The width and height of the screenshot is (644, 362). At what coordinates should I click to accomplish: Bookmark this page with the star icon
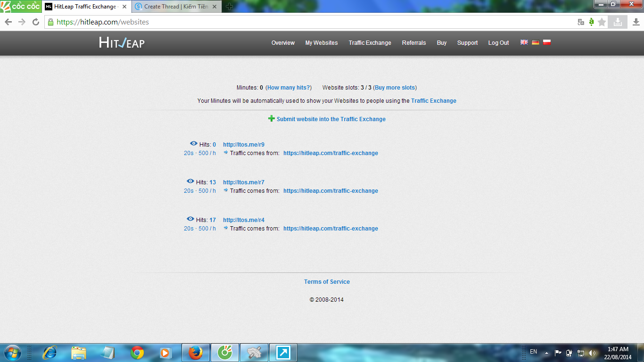point(602,22)
